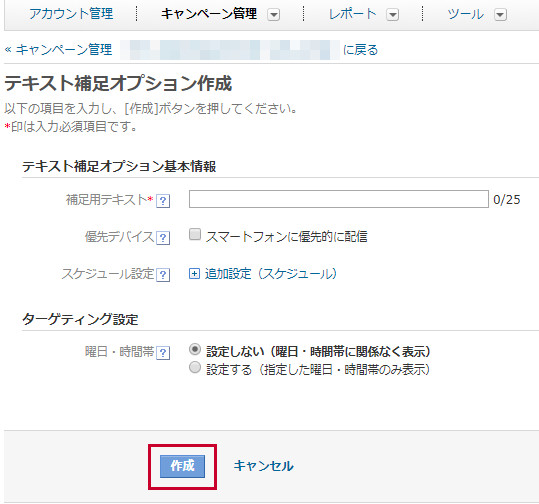Focus the 補足用テキスト input field
This screenshot has width=539, height=504.
tap(339, 199)
